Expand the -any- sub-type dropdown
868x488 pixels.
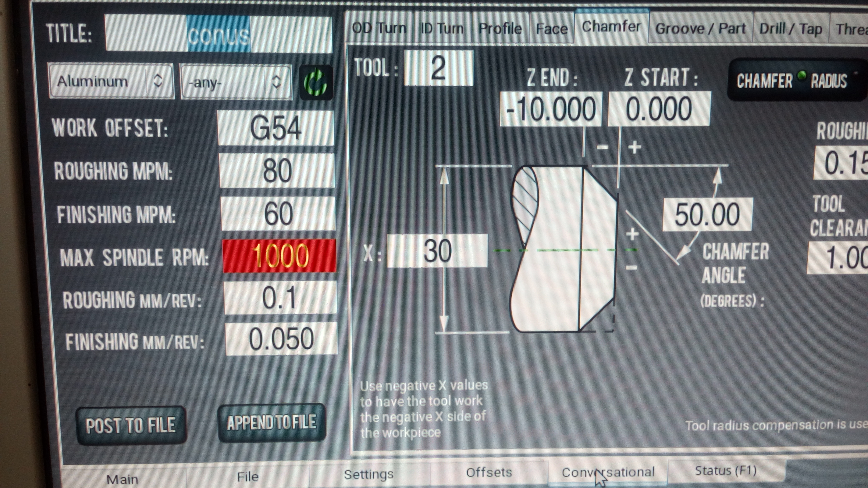(235, 82)
